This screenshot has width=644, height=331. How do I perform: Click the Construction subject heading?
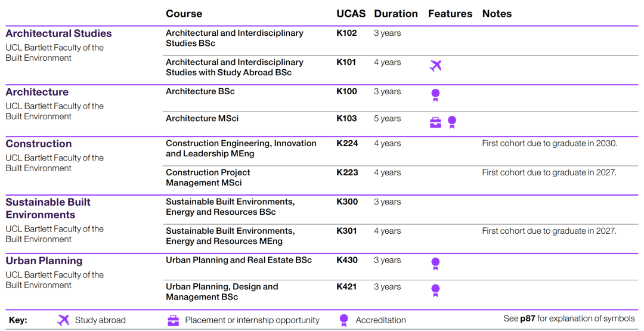[x=39, y=144]
